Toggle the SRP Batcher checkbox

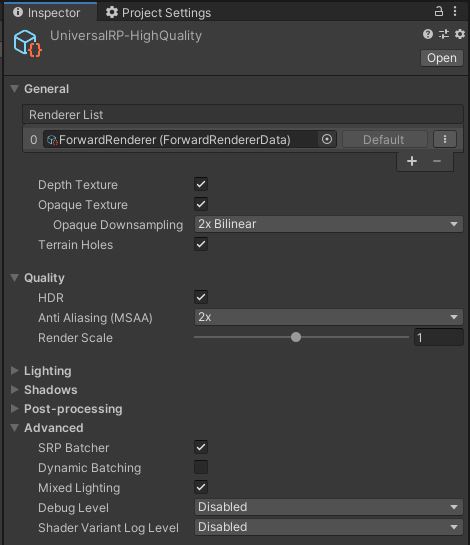201,447
